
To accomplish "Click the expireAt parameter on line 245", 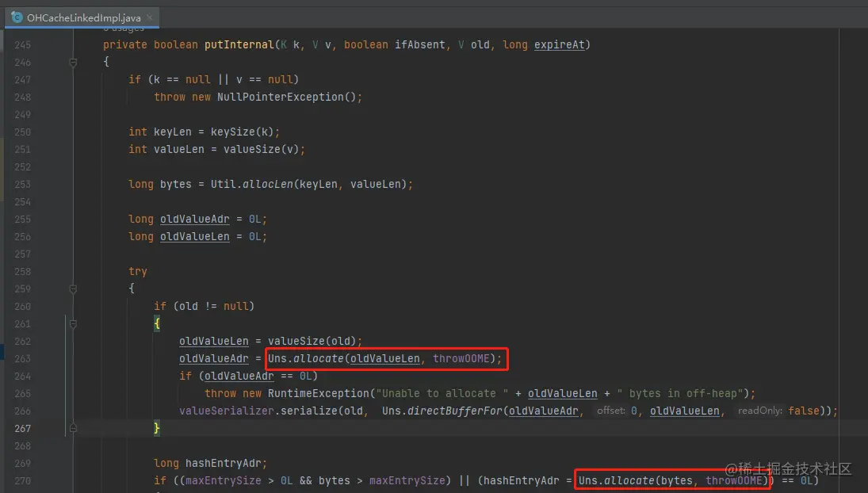I will (559, 45).
